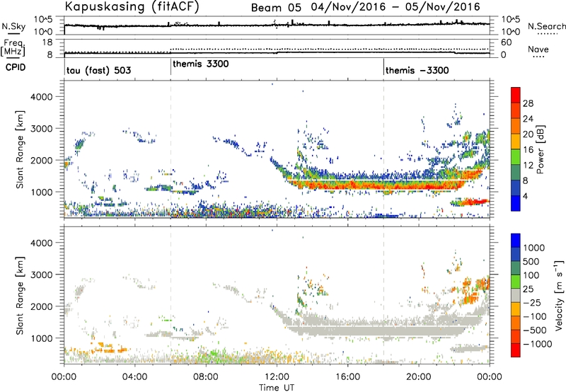
Task: Click the Power [dB] color bar title
Action: (x=540, y=149)
